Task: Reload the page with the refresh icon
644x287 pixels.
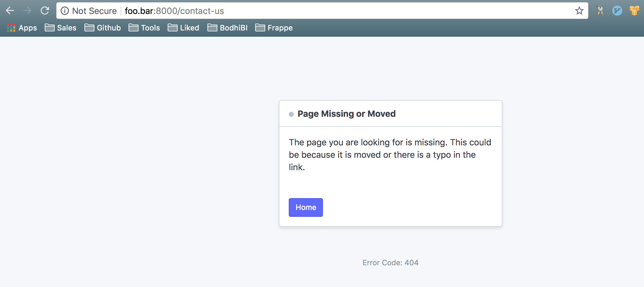Action: tap(45, 11)
